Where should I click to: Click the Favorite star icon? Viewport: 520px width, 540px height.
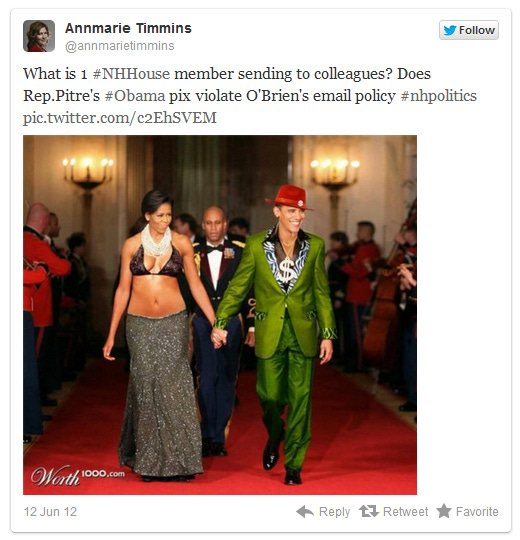pos(444,511)
